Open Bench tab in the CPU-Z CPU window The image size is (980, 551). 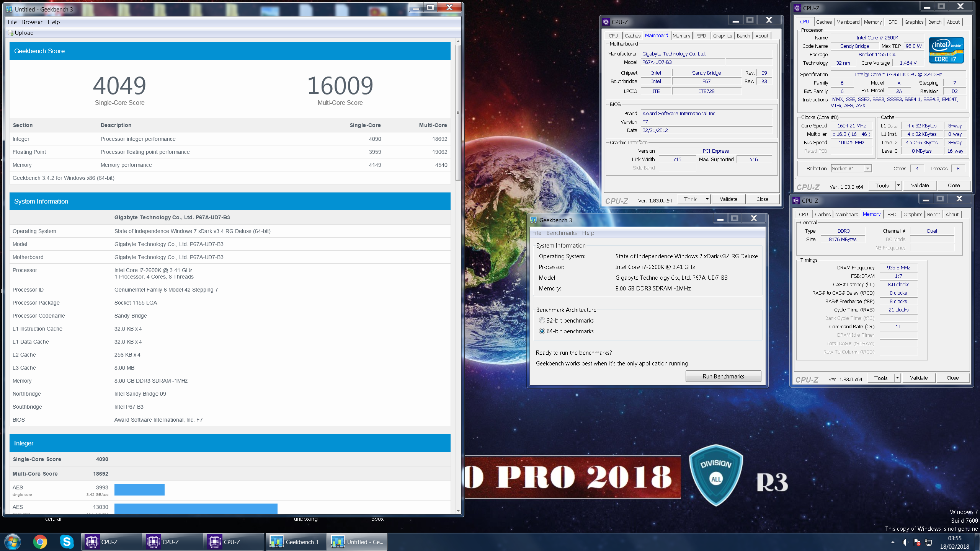[935, 22]
